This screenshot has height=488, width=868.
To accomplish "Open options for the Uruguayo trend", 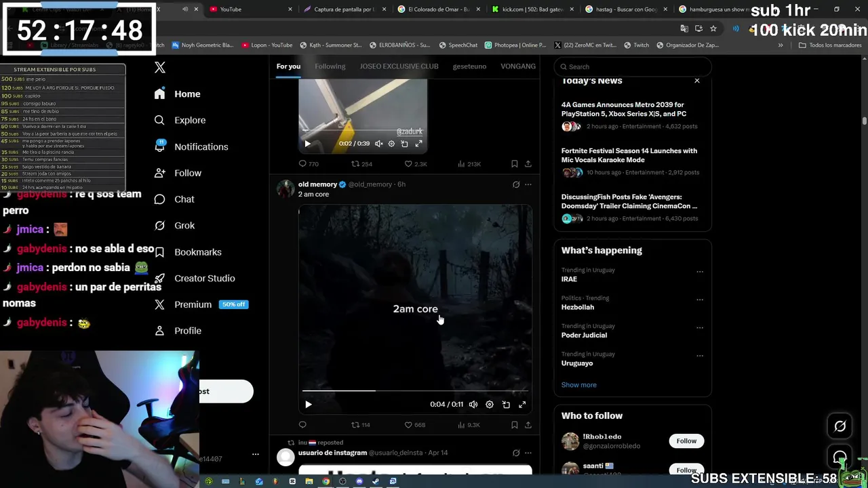I will (700, 356).
